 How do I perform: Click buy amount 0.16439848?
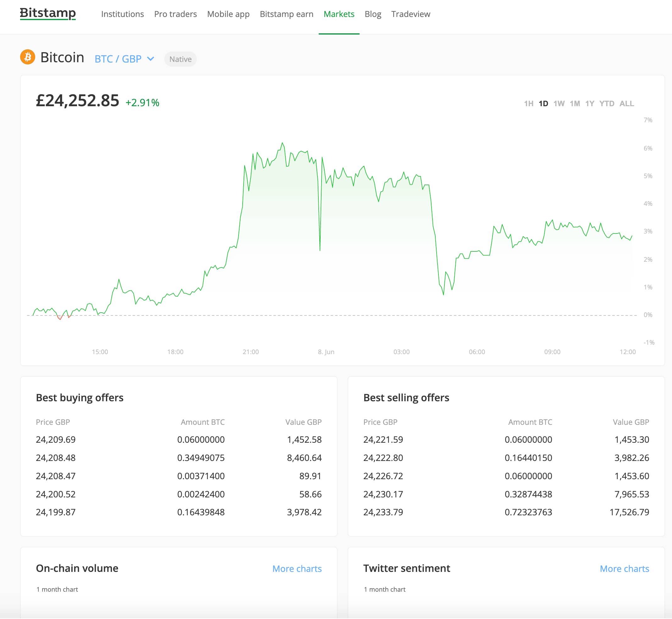tap(201, 512)
